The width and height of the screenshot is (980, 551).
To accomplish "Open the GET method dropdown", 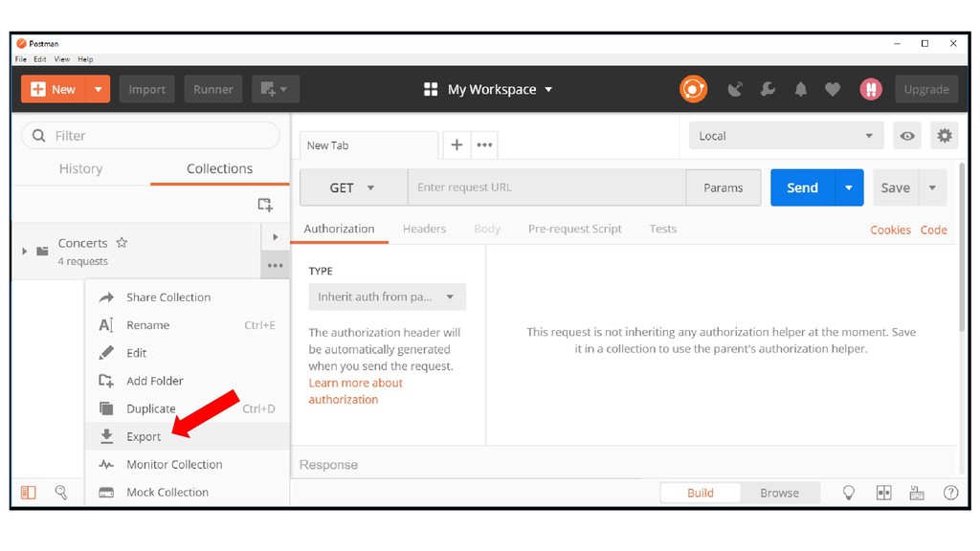I will [353, 187].
